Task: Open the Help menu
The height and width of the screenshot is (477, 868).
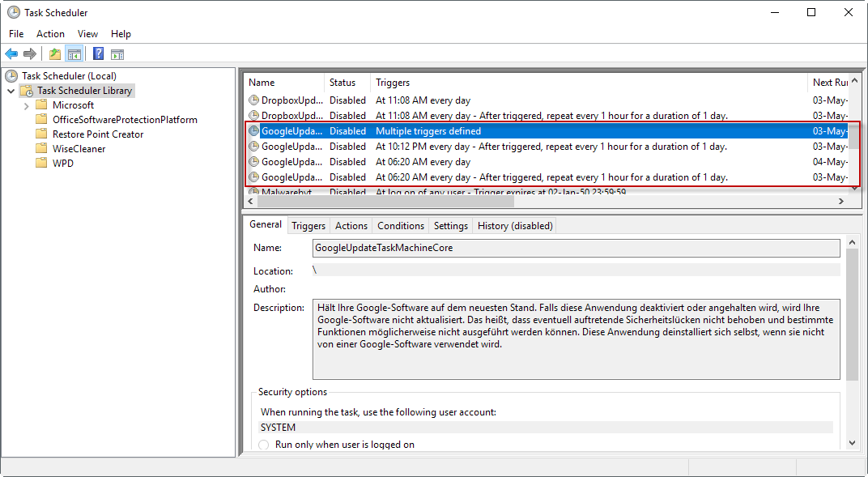Action: [x=121, y=34]
